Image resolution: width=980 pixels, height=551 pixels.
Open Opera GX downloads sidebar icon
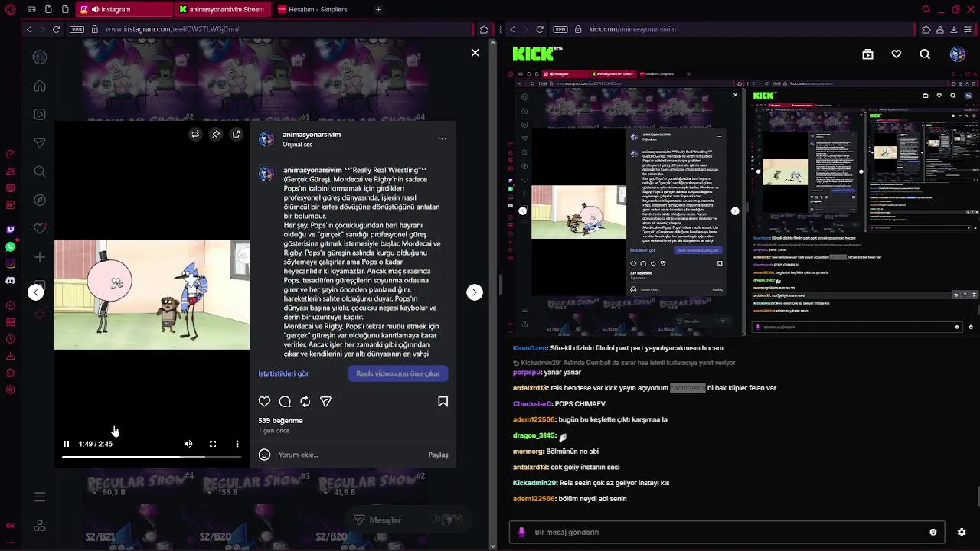tap(10, 356)
